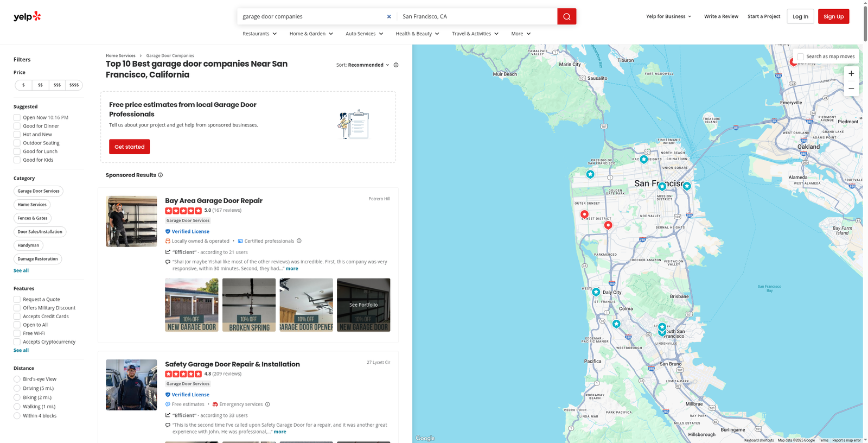
Task: Toggle Open Now filter
Action: click(x=17, y=117)
